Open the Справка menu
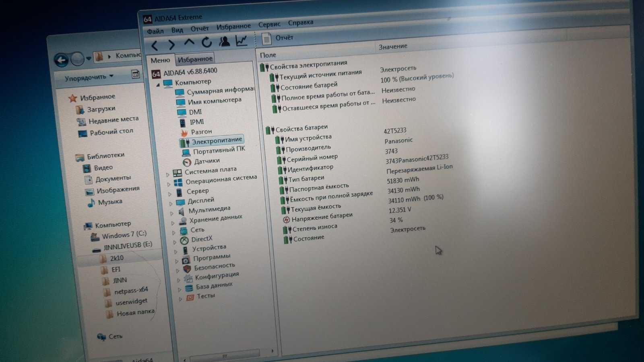The width and height of the screenshot is (644, 362). 301,23
